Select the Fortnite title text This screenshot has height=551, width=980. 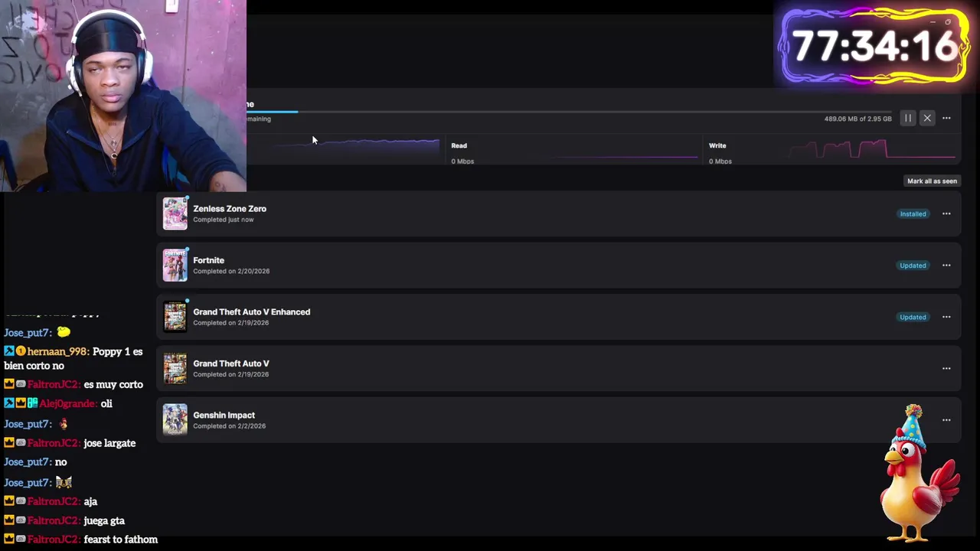point(208,260)
